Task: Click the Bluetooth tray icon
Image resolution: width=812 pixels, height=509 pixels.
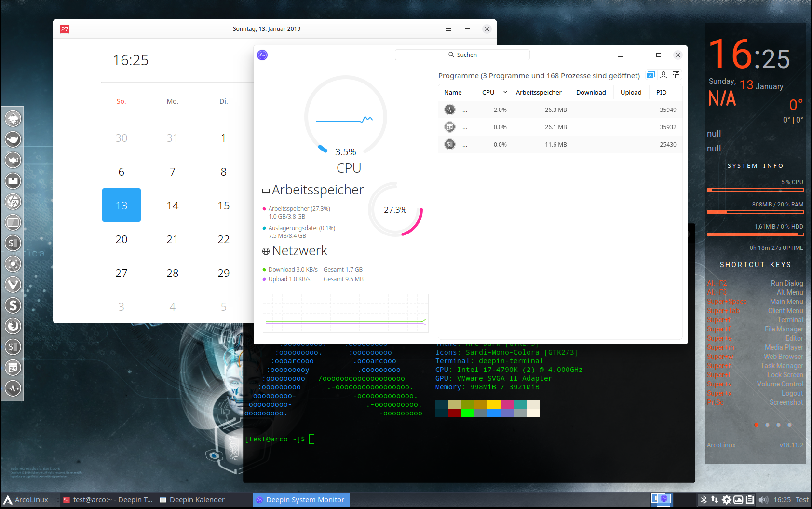Action: click(x=704, y=500)
